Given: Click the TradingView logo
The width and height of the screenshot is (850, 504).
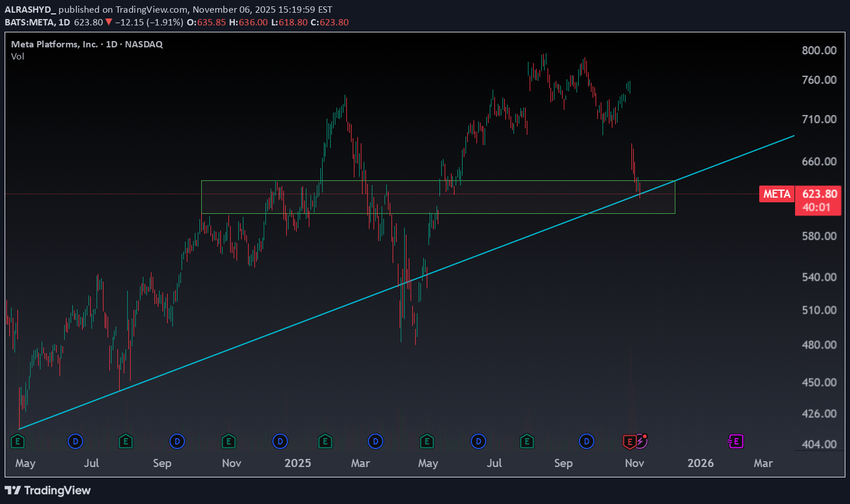Looking at the screenshot, I should click(x=48, y=490).
